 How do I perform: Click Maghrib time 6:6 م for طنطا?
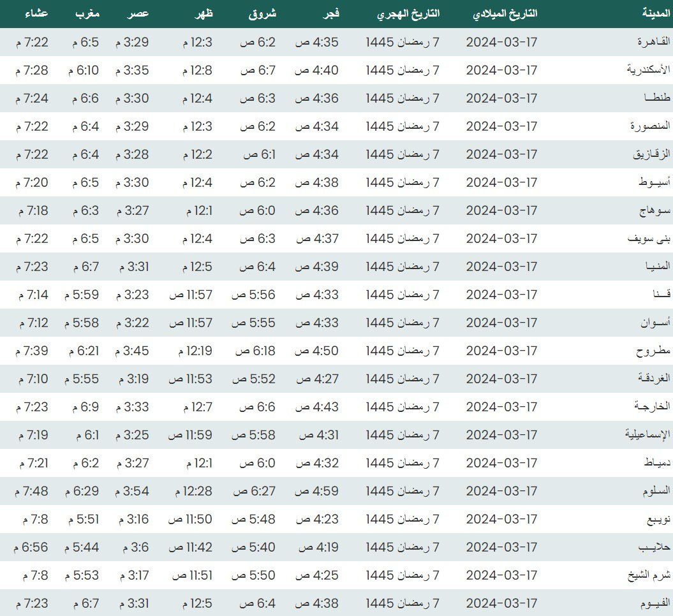tap(85, 98)
